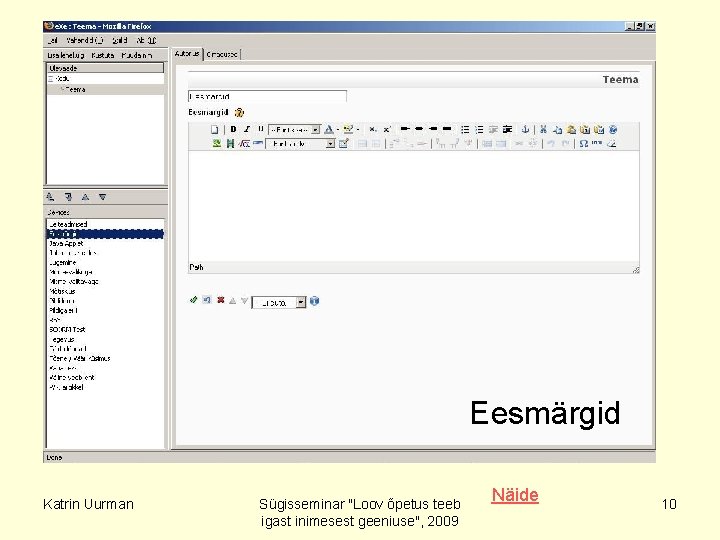Switch to the Omadused tab

click(x=222, y=54)
